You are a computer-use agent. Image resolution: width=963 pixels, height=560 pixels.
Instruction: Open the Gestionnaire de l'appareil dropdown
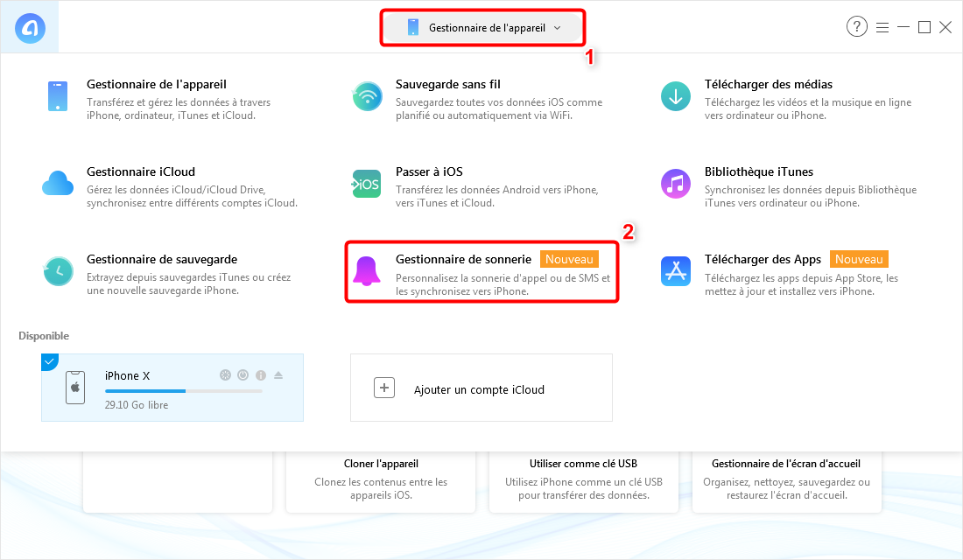[482, 28]
